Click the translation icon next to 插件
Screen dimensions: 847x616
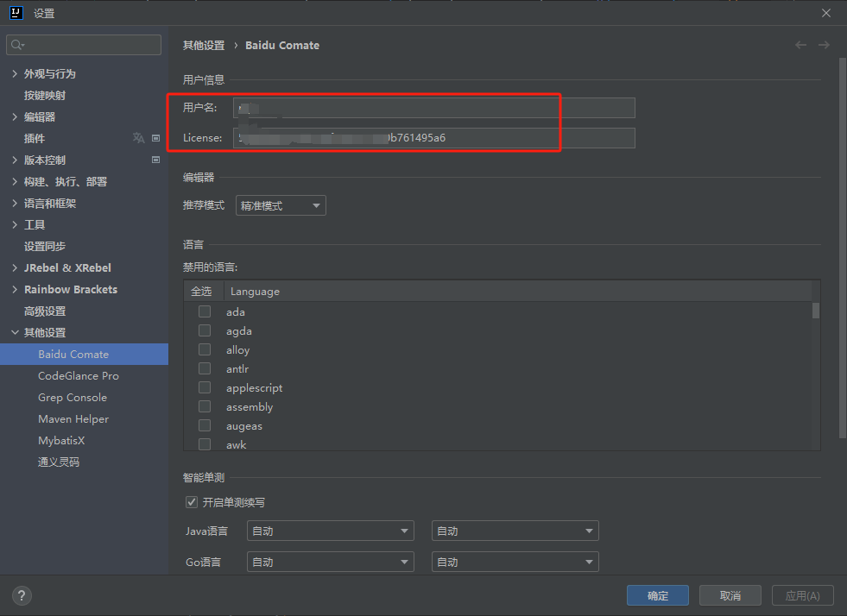point(139,138)
